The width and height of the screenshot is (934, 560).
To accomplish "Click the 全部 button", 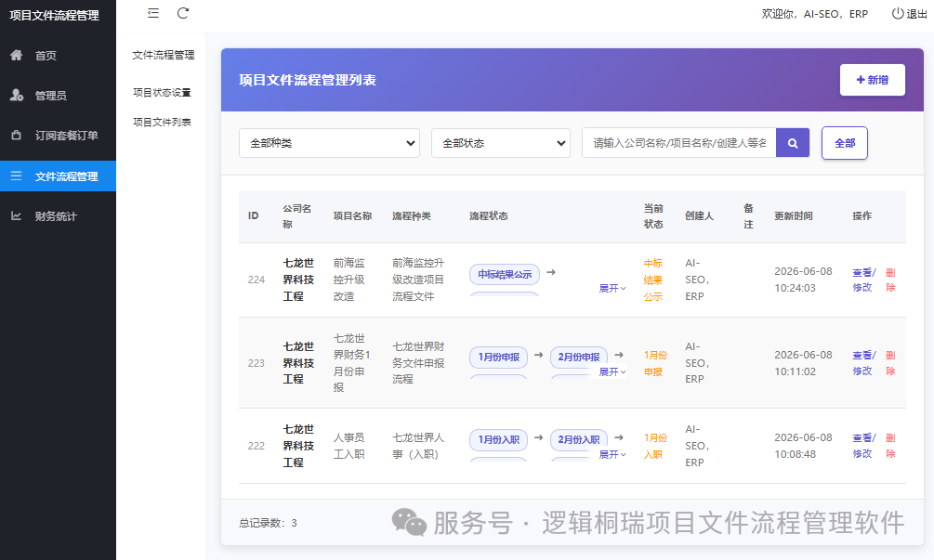I will [x=844, y=143].
